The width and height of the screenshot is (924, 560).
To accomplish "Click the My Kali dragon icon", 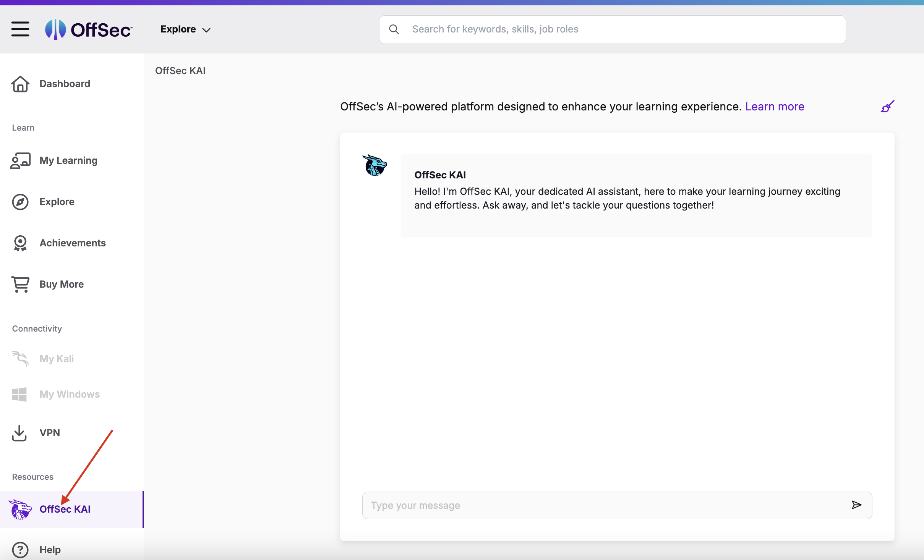I will (x=20, y=358).
